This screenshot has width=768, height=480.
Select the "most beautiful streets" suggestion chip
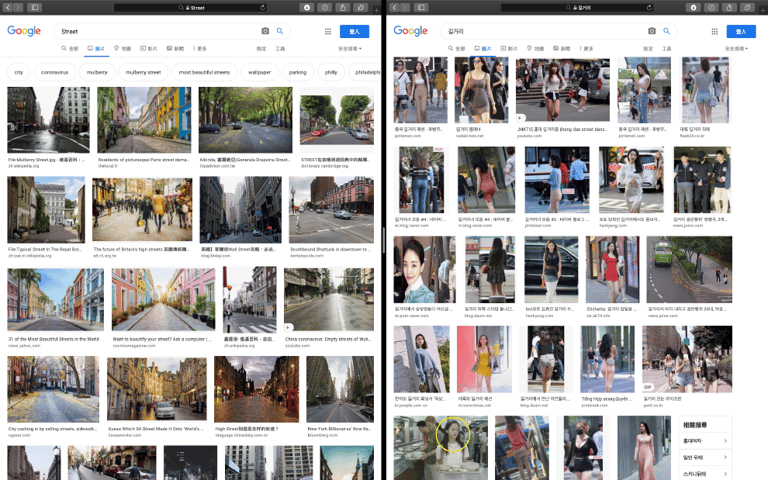point(204,72)
